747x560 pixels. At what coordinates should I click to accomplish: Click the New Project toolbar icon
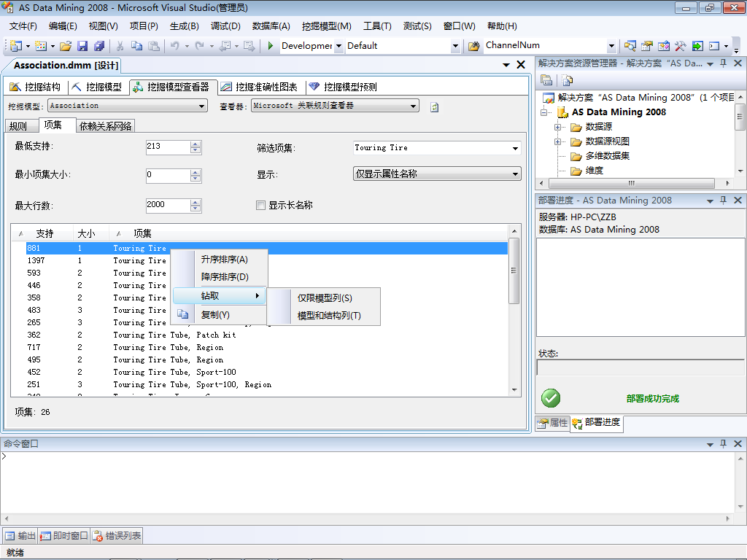pos(16,46)
